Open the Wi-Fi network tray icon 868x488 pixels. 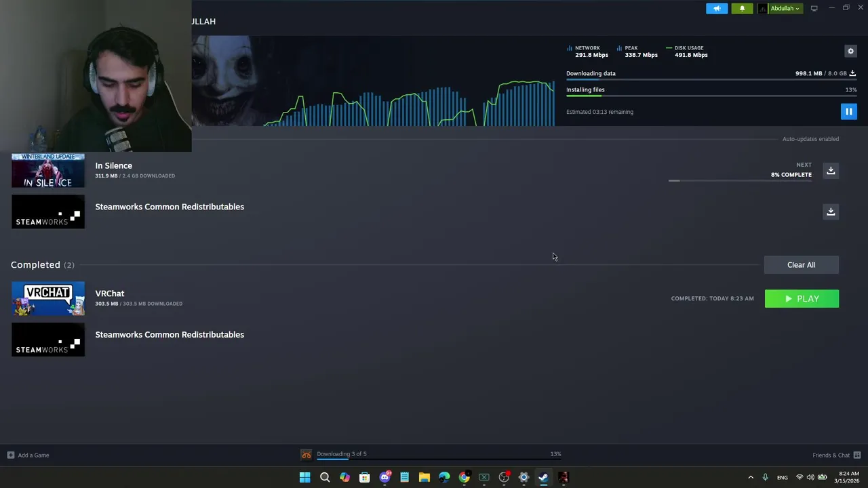pyautogui.click(x=799, y=478)
